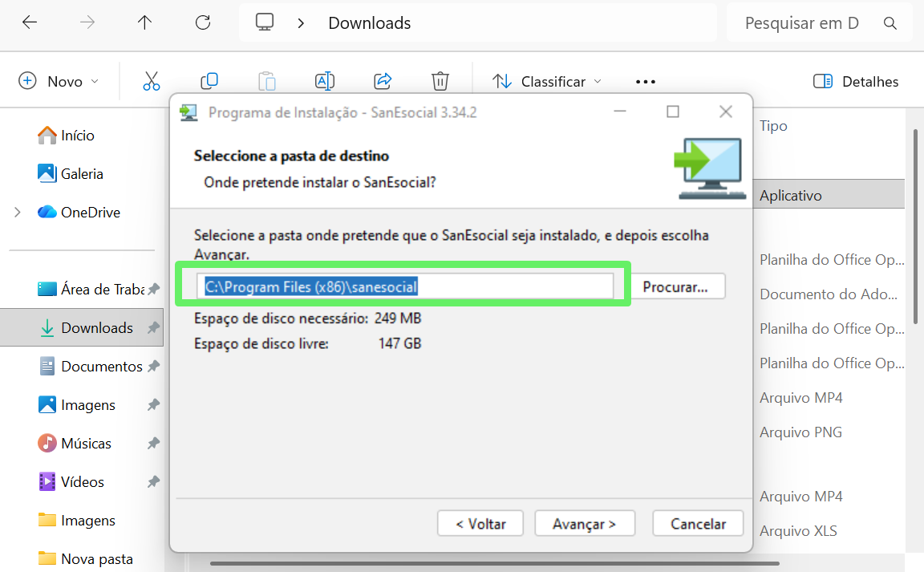Open Galeria in the navigation sidebar
This screenshot has width=924, height=572.
pos(70,174)
